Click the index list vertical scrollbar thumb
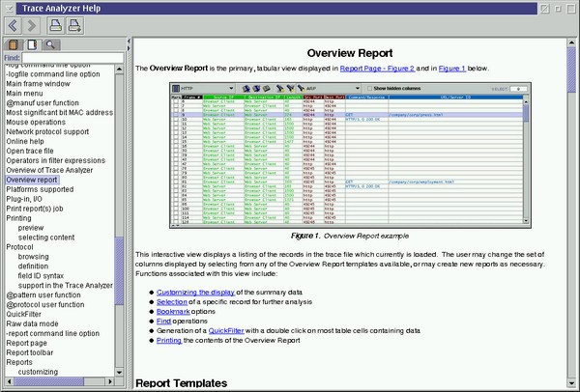Viewport: 580px width, 392px height. pyautogui.click(x=119, y=270)
